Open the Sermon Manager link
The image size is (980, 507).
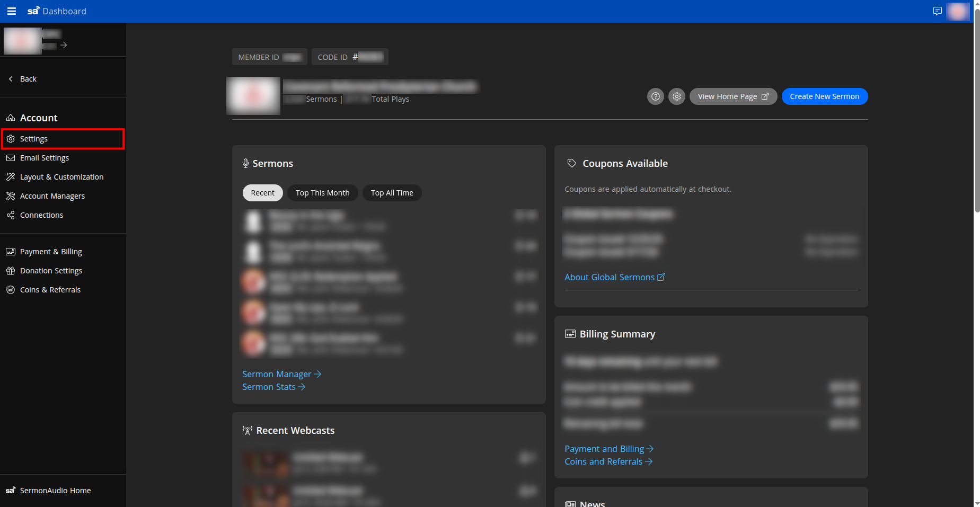tap(282, 374)
